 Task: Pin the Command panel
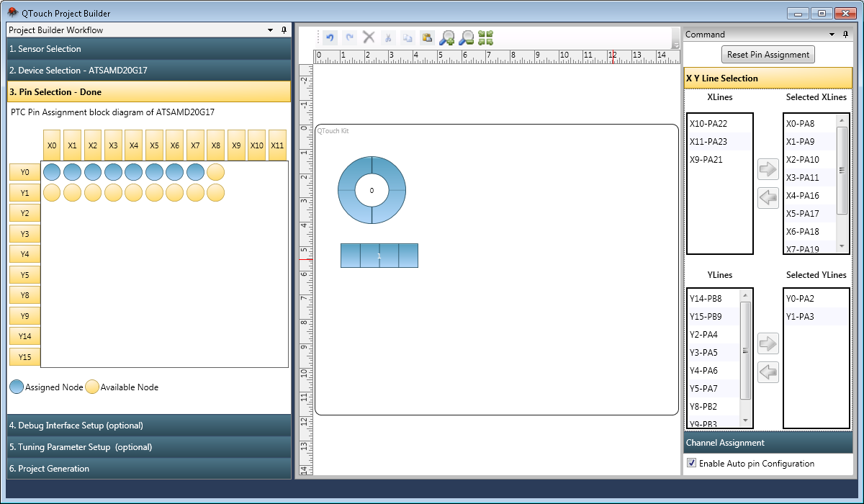point(846,34)
